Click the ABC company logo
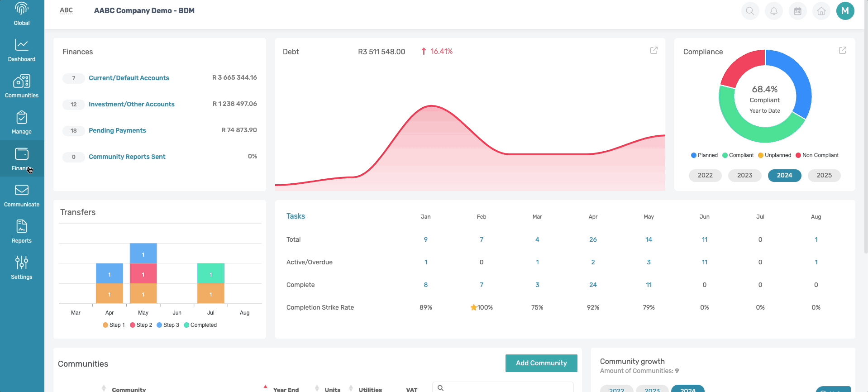868x392 pixels. (x=66, y=11)
